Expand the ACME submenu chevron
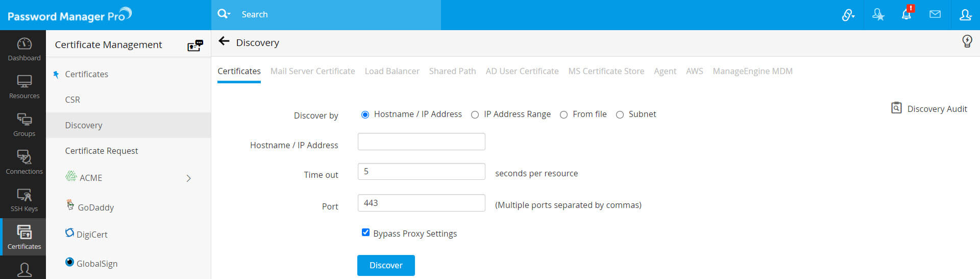 (188, 178)
